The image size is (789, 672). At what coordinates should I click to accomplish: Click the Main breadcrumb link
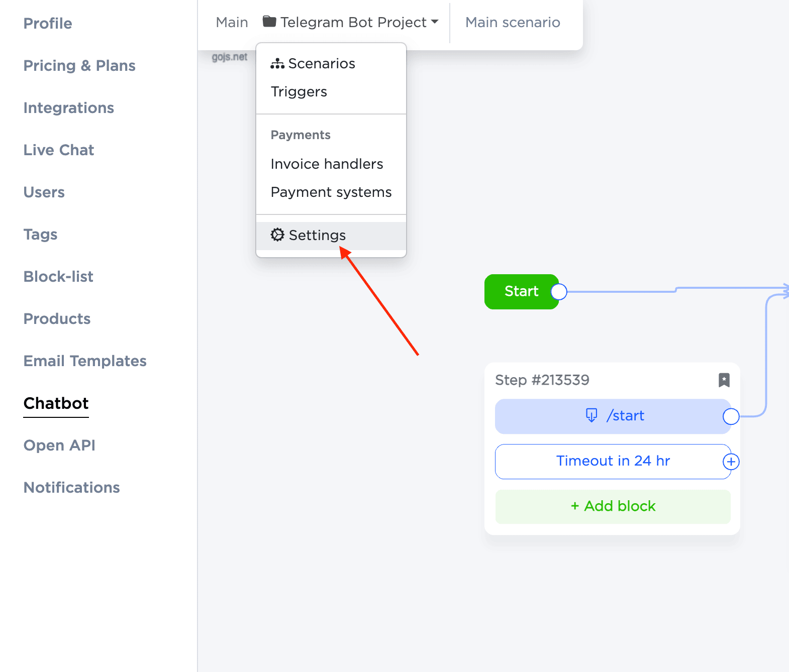232,23
